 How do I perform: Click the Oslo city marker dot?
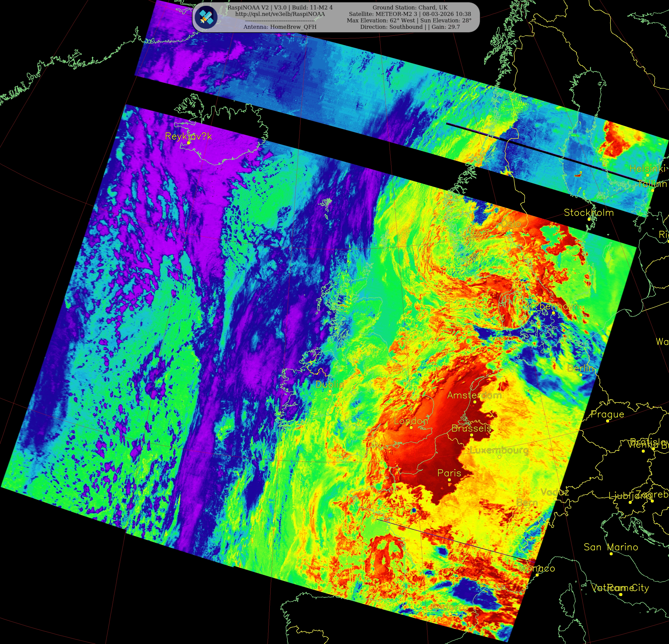511,230
